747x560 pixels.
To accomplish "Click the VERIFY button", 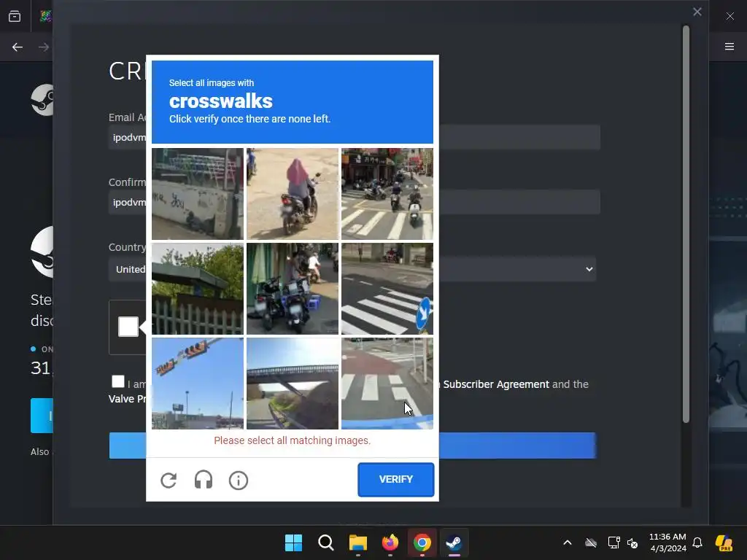I will pyautogui.click(x=396, y=479).
